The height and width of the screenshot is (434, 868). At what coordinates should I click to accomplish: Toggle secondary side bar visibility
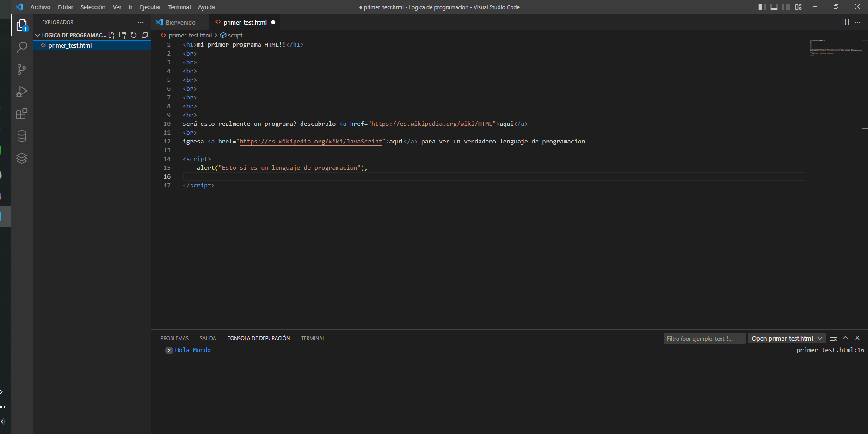tap(786, 7)
